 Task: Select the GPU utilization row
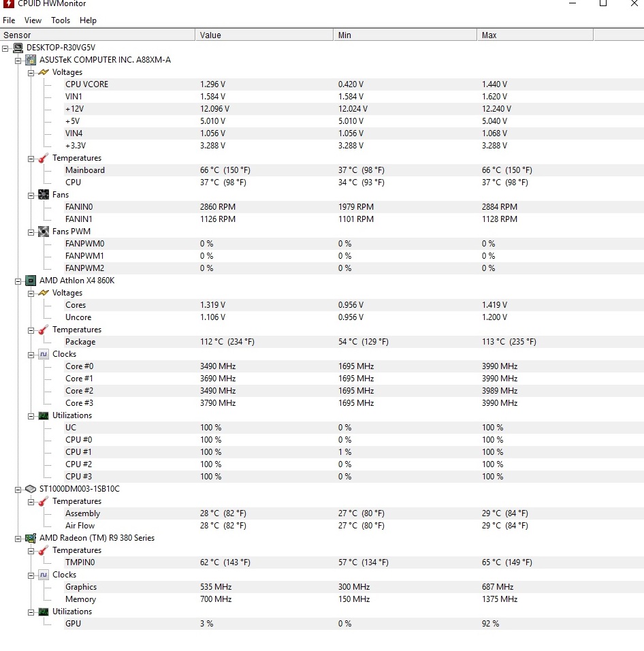[x=354, y=624]
